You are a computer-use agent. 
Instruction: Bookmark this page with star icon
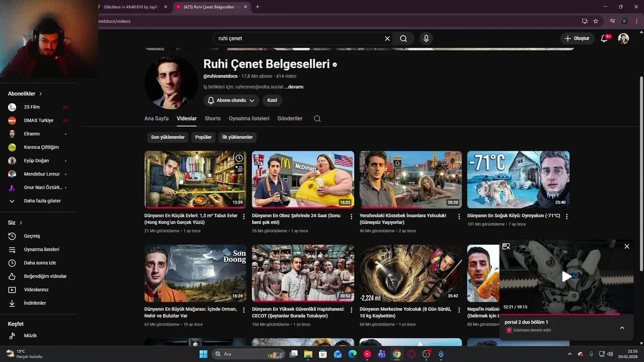(596, 21)
